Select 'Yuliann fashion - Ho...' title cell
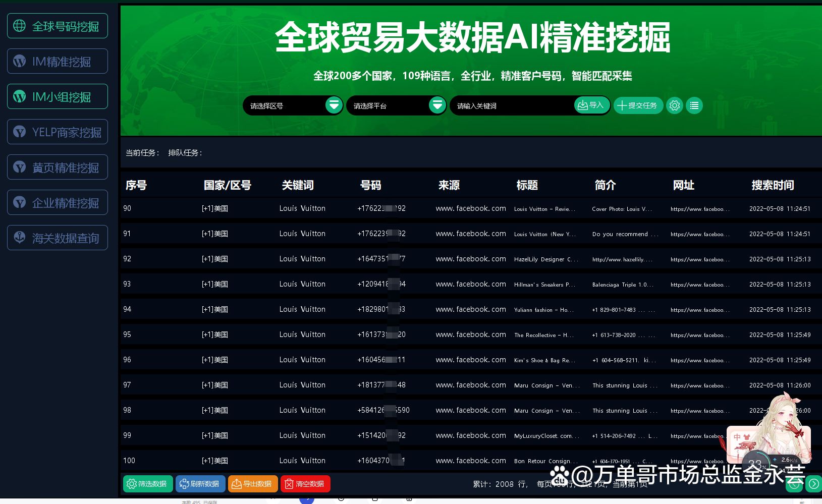The image size is (822, 504). coord(543,310)
